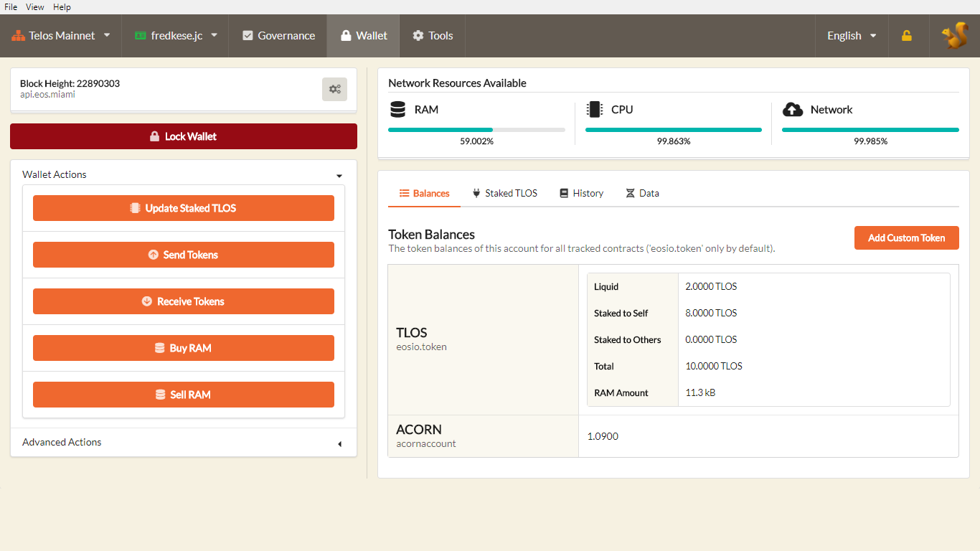The image size is (980, 551).
Task: Click the yellow unlocked padlock icon
Action: 907,36
